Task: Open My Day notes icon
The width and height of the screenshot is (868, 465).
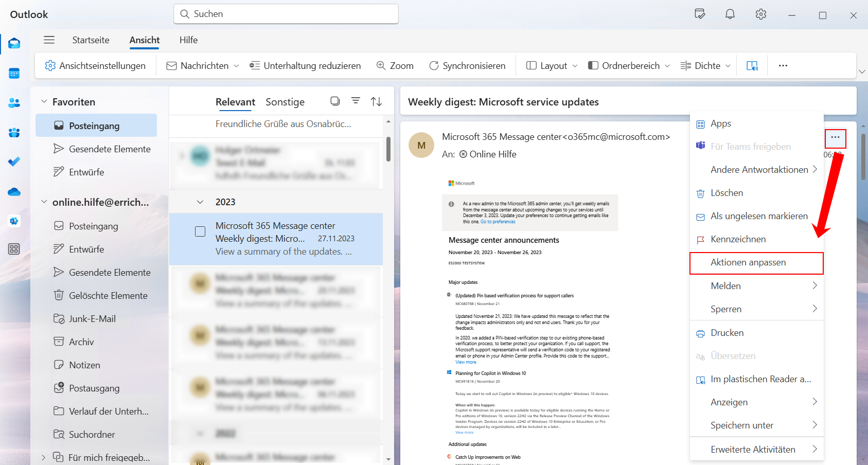Action: click(x=700, y=14)
